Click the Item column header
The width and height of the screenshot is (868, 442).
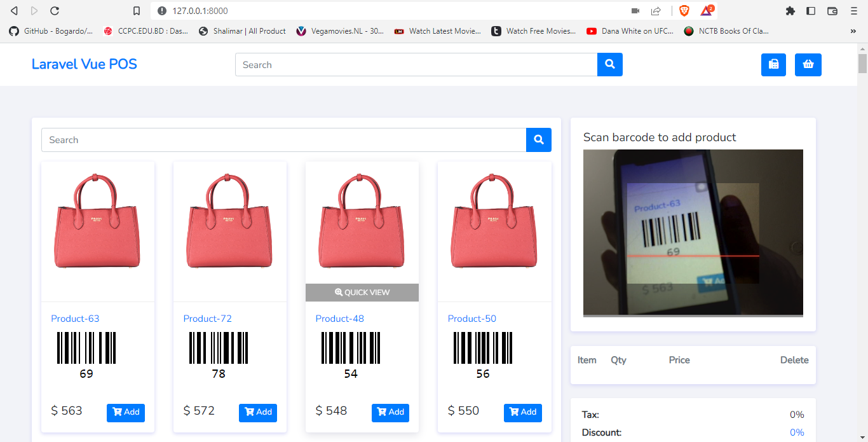(587, 360)
